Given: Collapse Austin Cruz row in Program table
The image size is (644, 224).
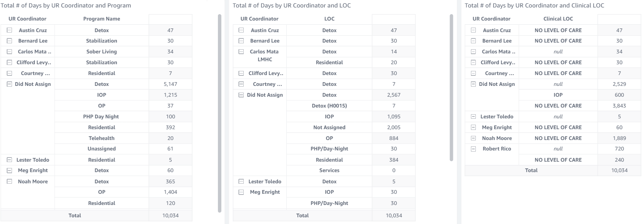Looking at the screenshot, I should click(x=10, y=30).
